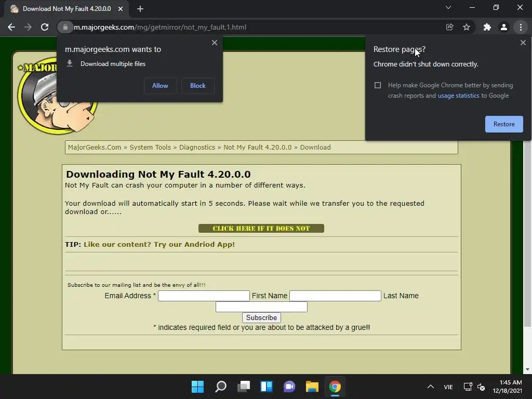Click the network tray icon

click(x=468, y=387)
